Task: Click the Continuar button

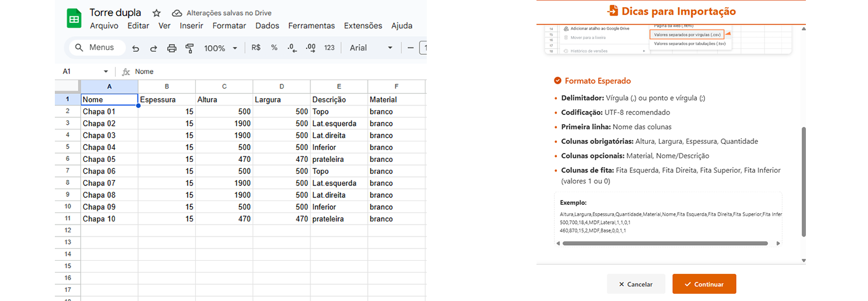Action: (x=704, y=284)
